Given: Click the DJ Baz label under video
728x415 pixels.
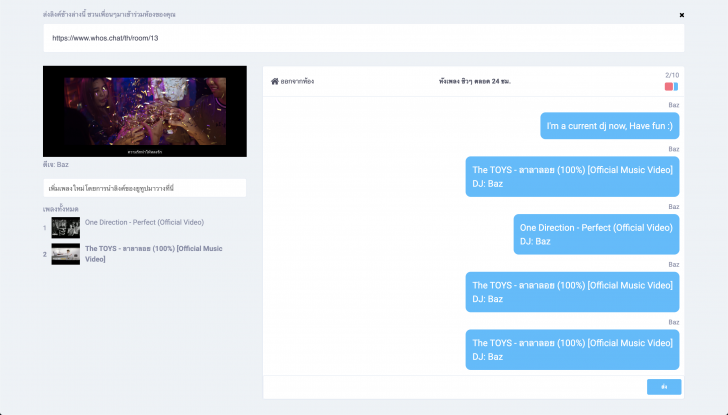Looking at the screenshot, I should 56,164.
